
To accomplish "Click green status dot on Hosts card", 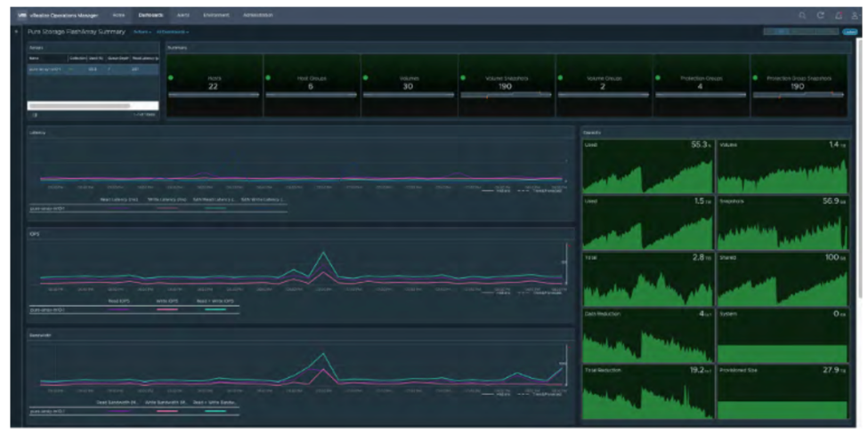I will pyautogui.click(x=171, y=78).
